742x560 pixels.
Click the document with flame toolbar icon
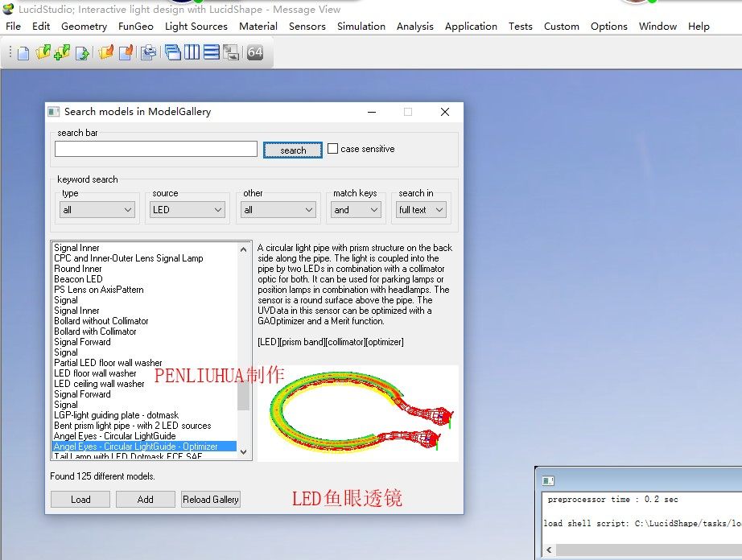[x=126, y=52]
